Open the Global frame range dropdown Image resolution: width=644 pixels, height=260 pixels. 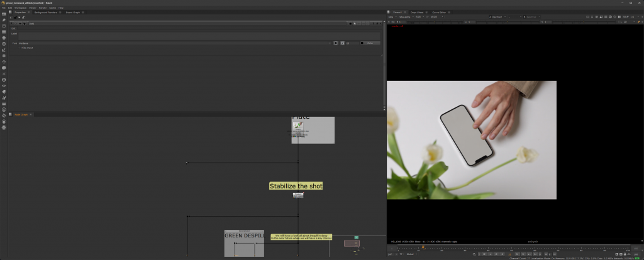(412, 254)
